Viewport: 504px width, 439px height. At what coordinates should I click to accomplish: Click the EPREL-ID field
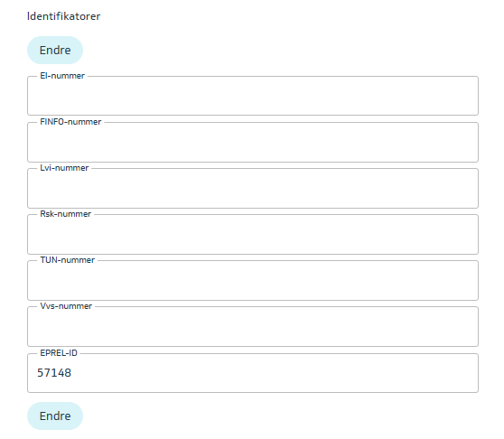point(253,373)
